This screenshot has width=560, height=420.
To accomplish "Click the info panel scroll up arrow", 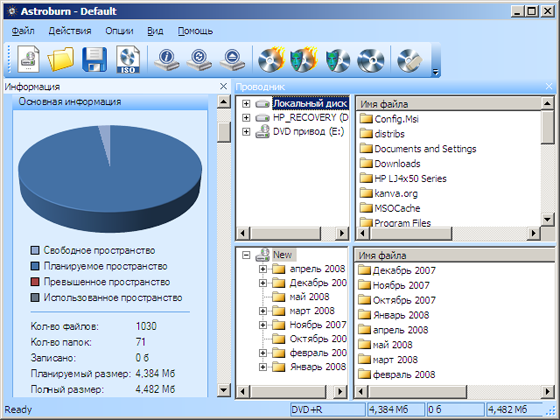I will 224,102.
